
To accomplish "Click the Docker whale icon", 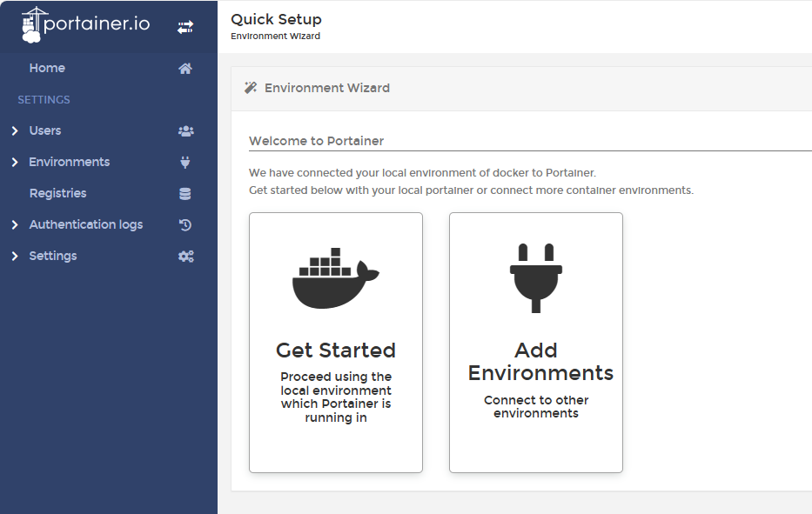I will [335, 279].
